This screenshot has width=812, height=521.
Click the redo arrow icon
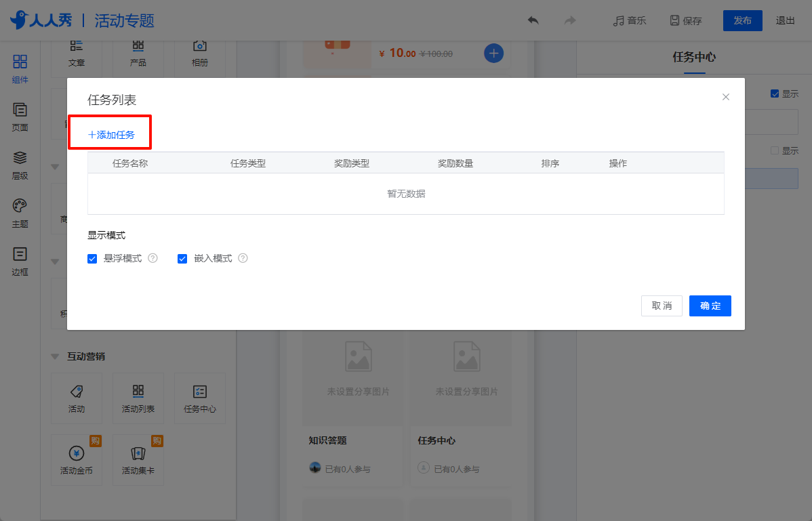tap(570, 20)
